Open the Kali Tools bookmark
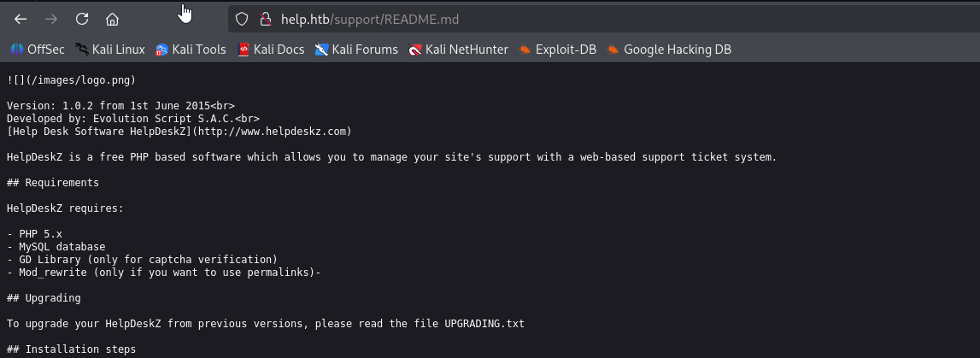 click(191, 50)
